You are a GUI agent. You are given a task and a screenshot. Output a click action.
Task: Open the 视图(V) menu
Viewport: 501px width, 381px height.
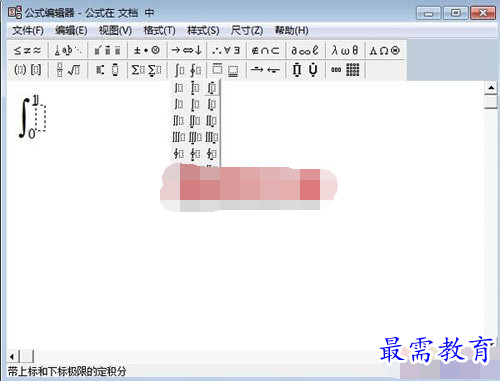(115, 31)
